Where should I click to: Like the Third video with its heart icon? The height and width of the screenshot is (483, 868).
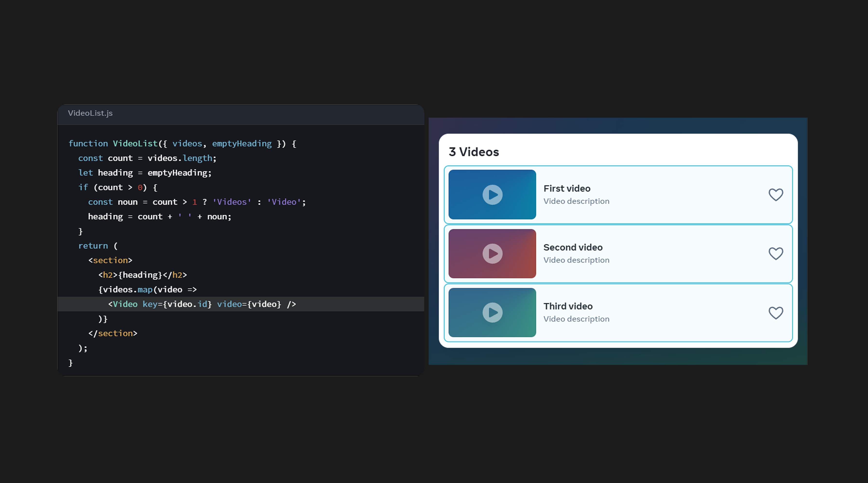[776, 313]
